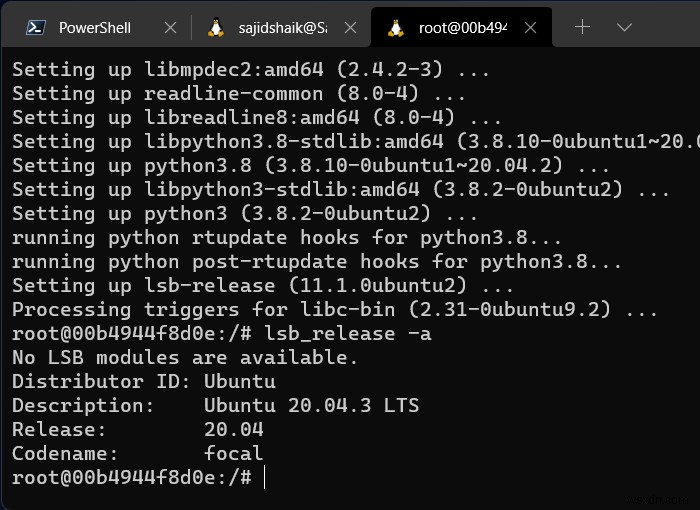This screenshot has width=700, height=510.
Task: Click the Distributor ID Ubuntu value
Action: (239, 382)
